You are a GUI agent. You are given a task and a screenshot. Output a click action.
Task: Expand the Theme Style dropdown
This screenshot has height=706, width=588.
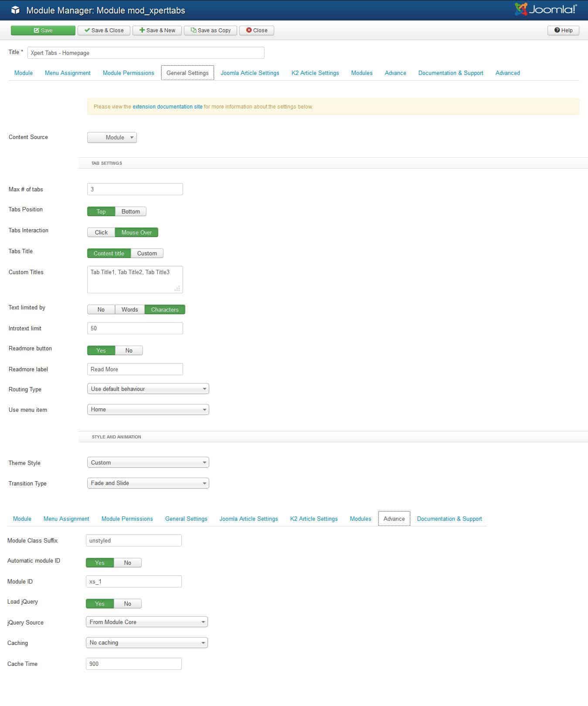click(x=148, y=463)
